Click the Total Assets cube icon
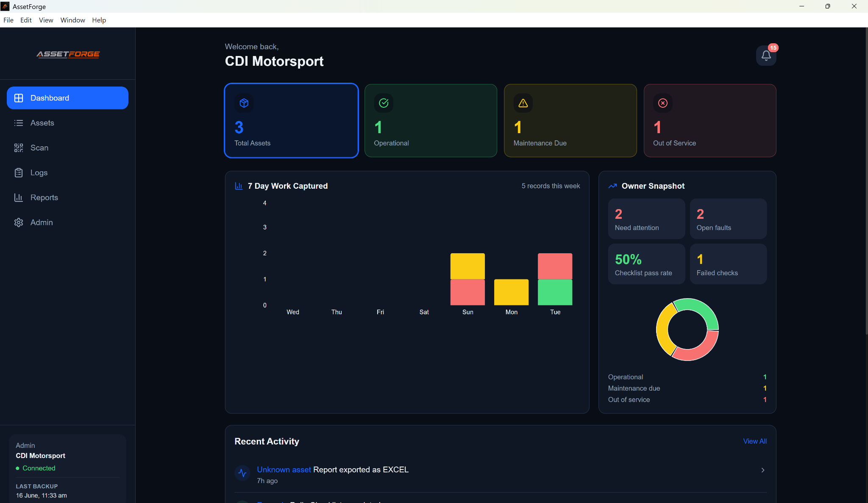The image size is (868, 503). [244, 103]
